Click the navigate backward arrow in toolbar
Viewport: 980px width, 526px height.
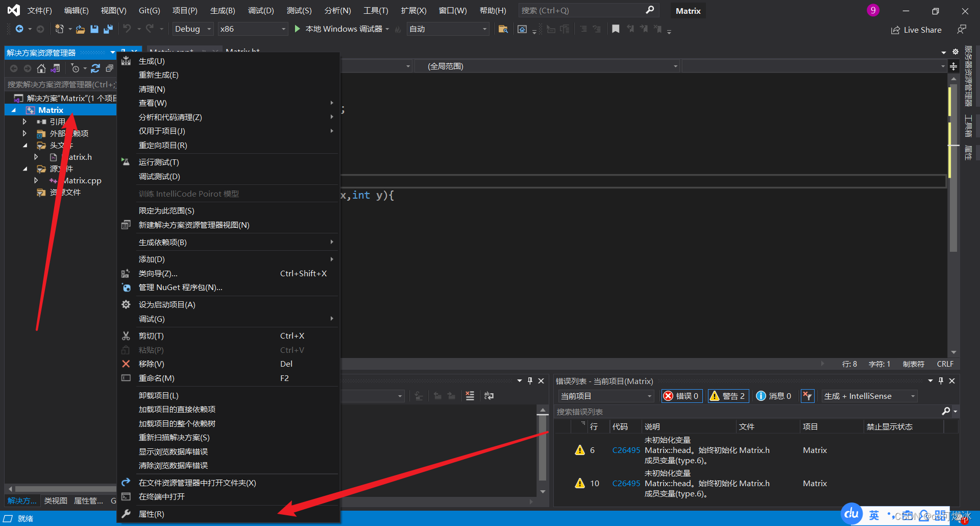(x=19, y=29)
